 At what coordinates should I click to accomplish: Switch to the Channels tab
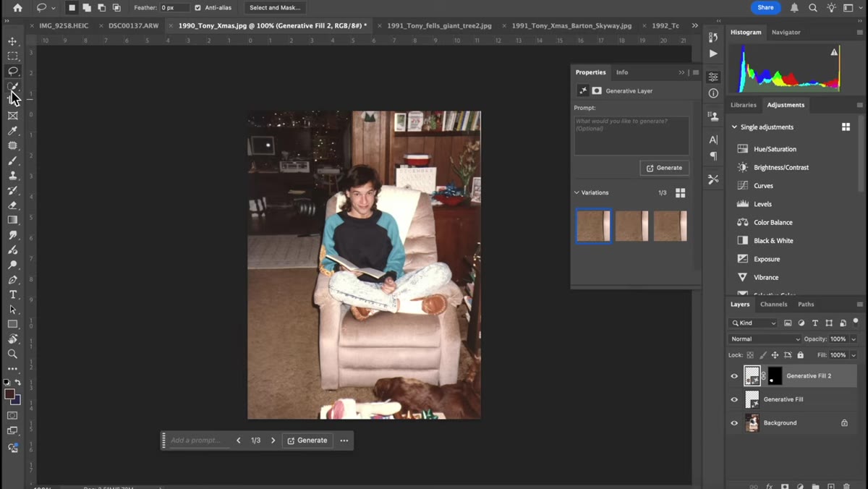[773, 305]
